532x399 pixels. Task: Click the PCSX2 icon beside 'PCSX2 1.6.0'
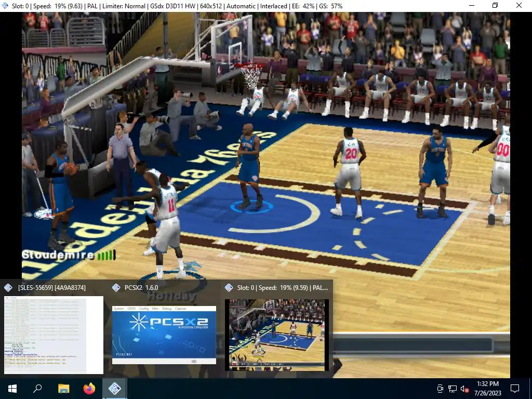tap(116, 288)
